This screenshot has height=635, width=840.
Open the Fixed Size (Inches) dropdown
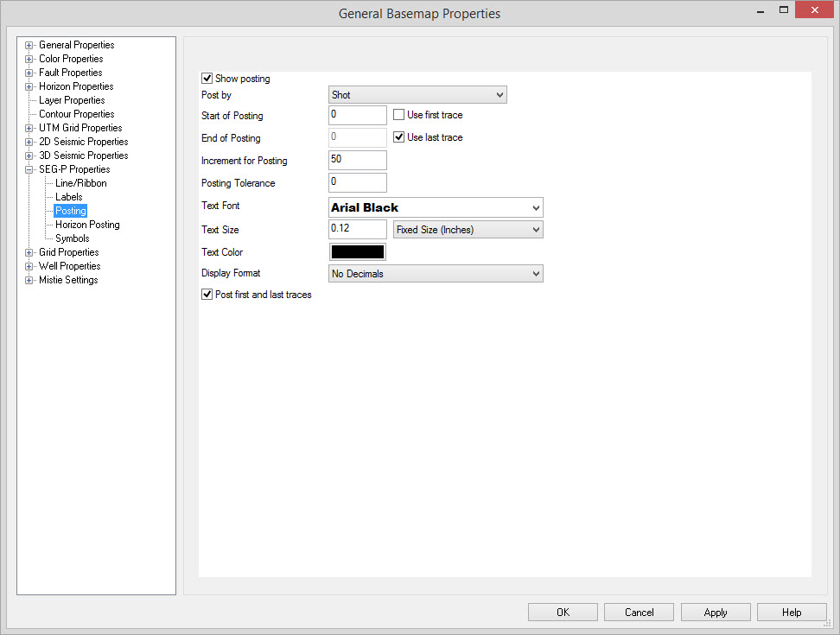point(468,230)
